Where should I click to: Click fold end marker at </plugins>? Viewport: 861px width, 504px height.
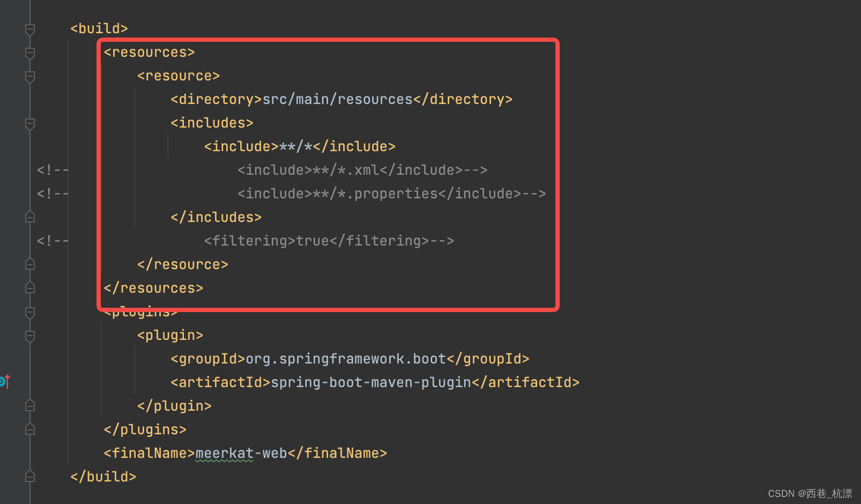pos(30,429)
